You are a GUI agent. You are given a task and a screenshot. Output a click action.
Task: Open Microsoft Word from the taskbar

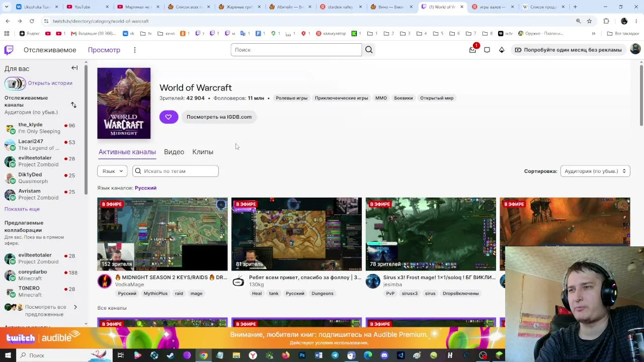(x=318, y=355)
